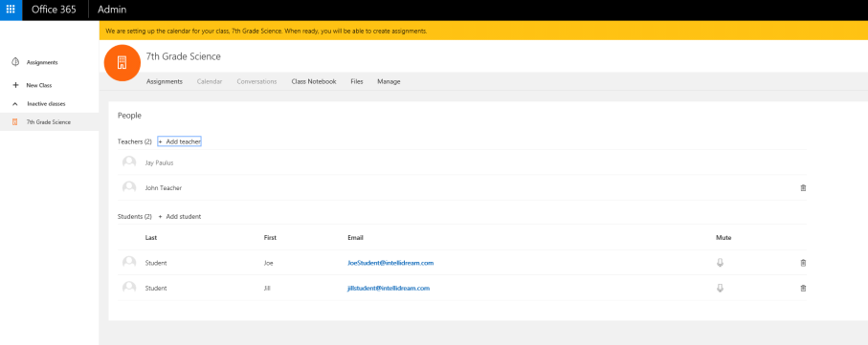Delete Joe Student using the trash icon

pos(803,263)
